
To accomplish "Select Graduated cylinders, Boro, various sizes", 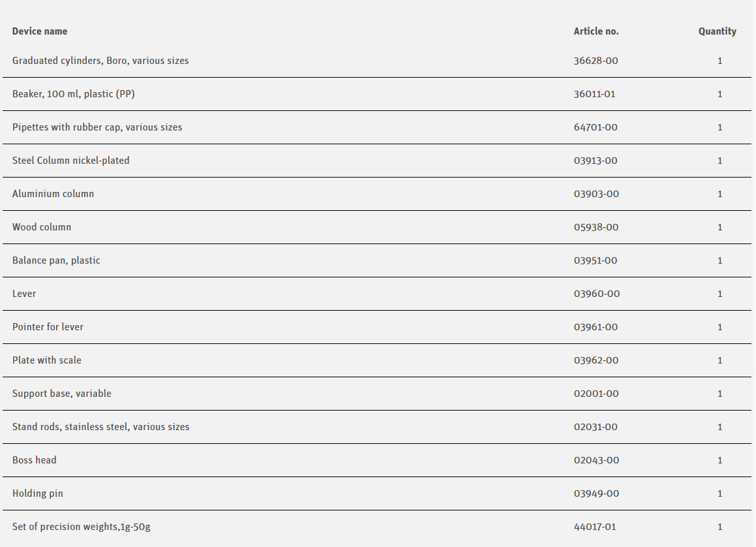I will (100, 61).
